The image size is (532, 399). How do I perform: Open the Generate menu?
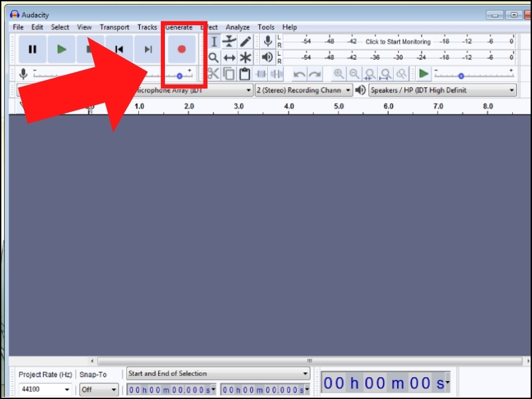pos(181,27)
